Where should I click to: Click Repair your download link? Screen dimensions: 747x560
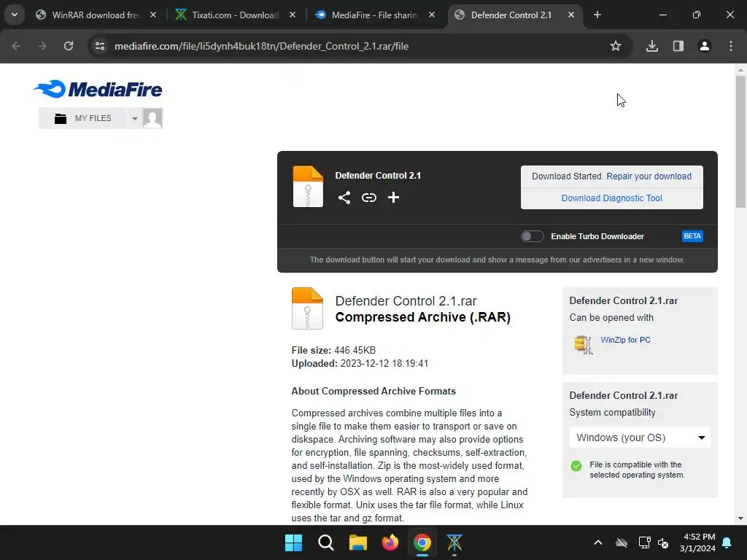(649, 176)
